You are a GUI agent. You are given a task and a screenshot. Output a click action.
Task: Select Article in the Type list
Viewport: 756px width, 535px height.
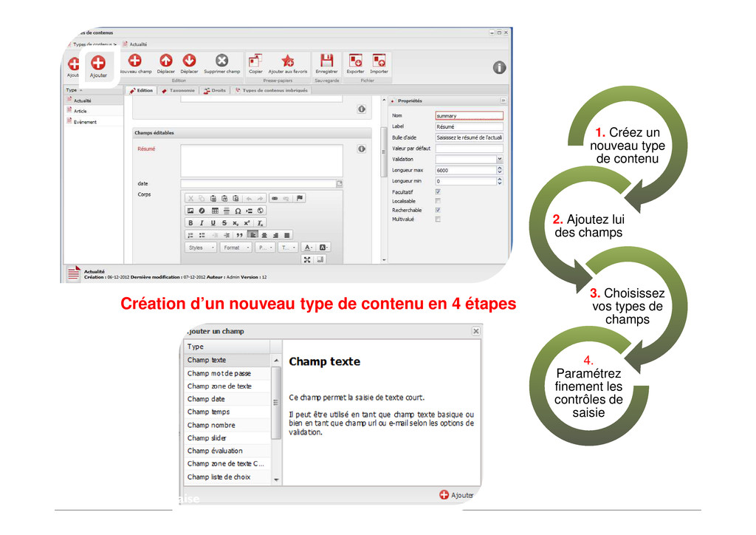tap(94, 111)
